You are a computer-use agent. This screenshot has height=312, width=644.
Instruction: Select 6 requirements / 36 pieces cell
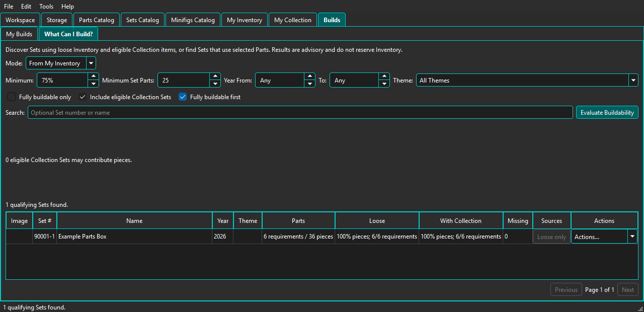298,237
